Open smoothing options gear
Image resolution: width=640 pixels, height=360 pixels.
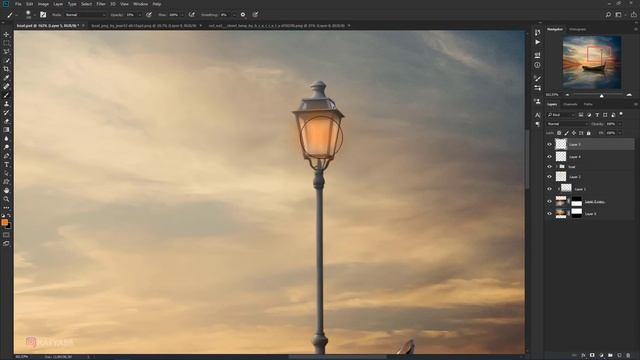pos(243,14)
